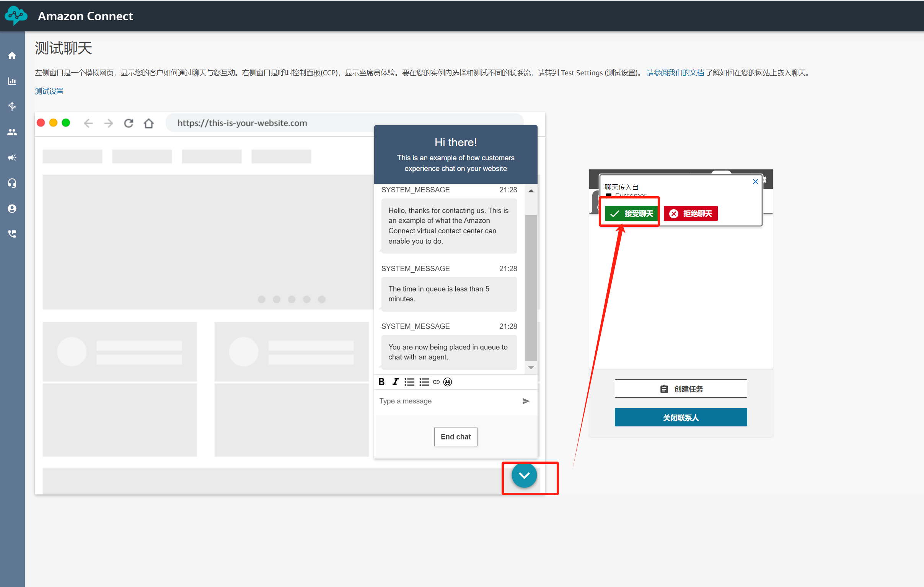Open the user profile sidebar icon
The width and height of the screenshot is (924, 587).
click(12, 208)
